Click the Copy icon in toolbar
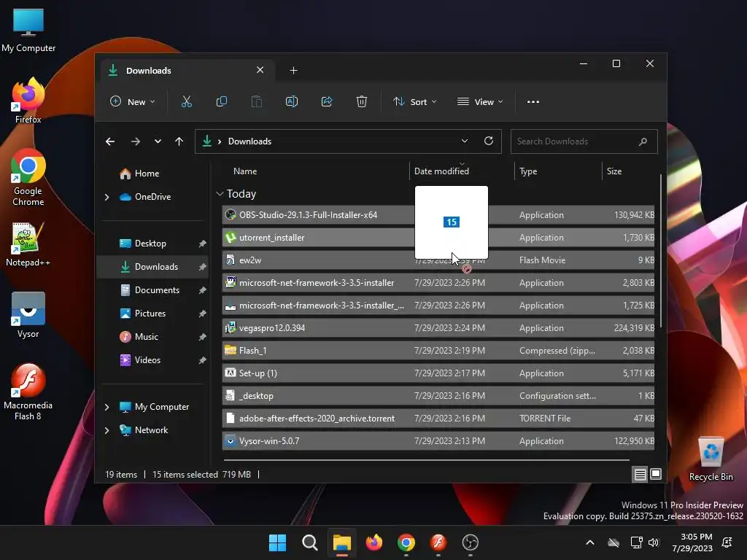The image size is (747, 560). pyautogui.click(x=222, y=101)
